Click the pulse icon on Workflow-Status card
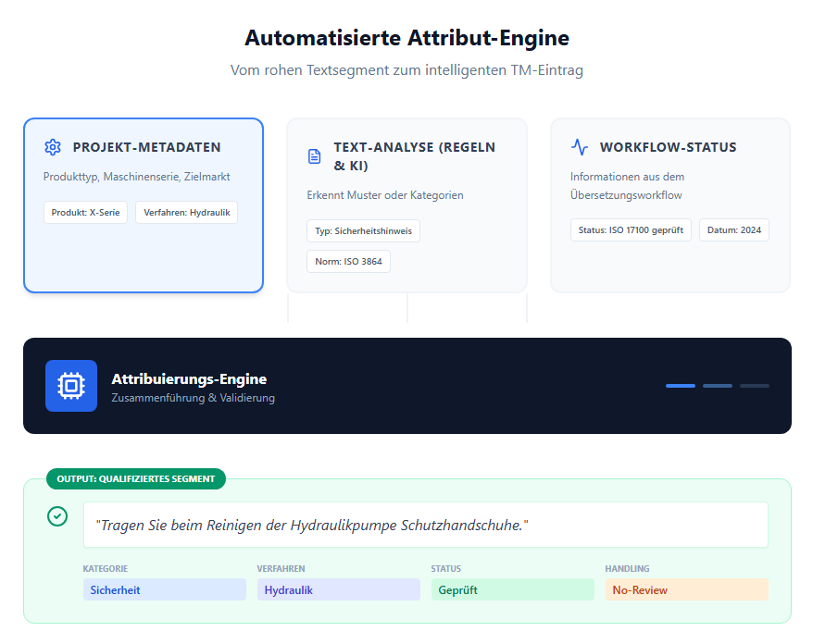Viewport: 813px width, 644px height. (579, 146)
